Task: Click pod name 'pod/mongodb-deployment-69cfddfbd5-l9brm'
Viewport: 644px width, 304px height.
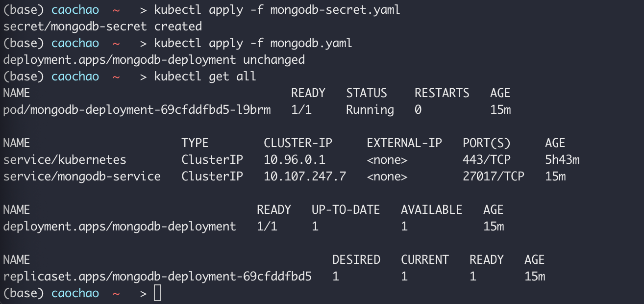Action: (x=137, y=110)
